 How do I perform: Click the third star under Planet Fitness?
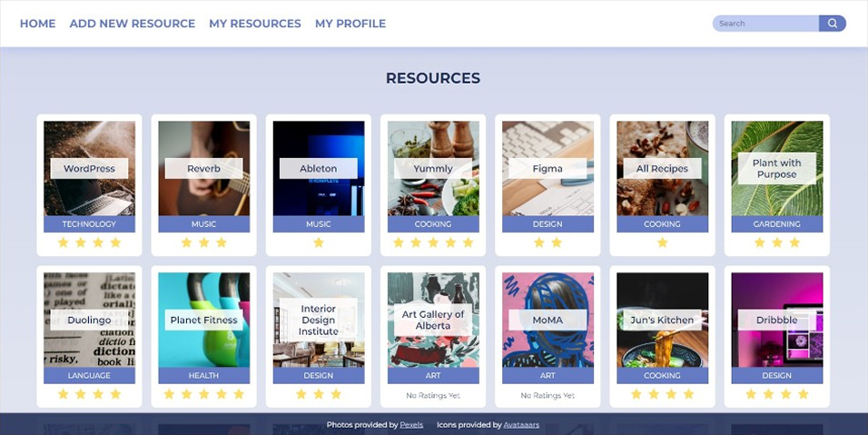(203, 394)
